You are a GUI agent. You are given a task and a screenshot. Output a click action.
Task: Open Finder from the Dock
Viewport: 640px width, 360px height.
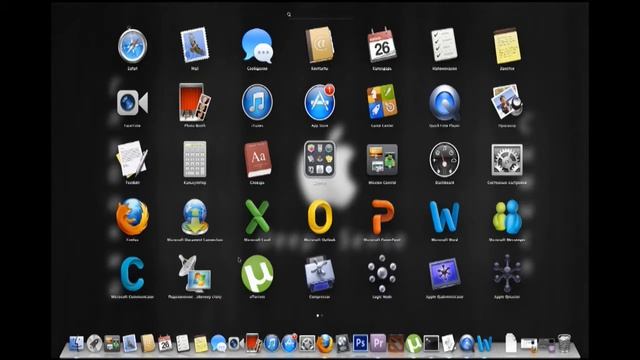(76, 343)
